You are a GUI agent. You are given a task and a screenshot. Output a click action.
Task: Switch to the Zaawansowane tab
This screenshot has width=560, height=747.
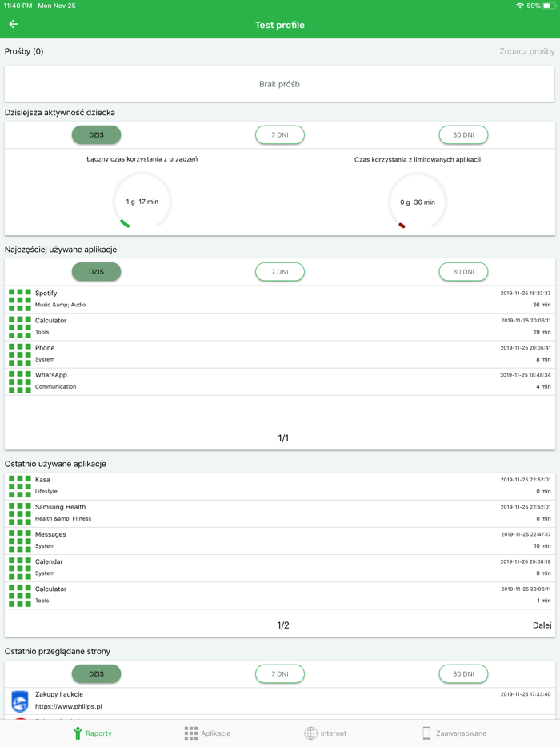[454, 733]
